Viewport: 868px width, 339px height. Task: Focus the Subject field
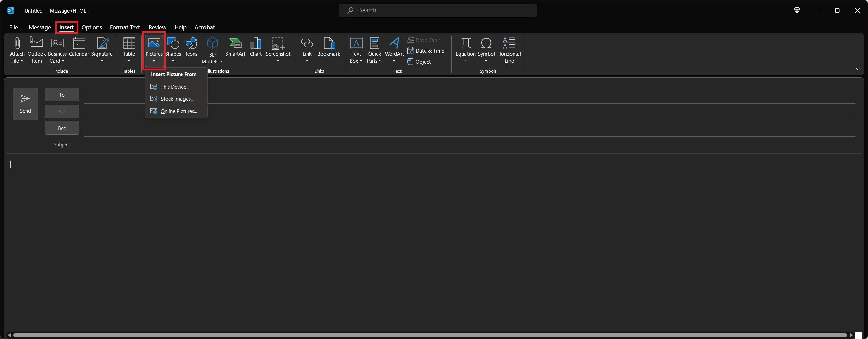[470, 145]
